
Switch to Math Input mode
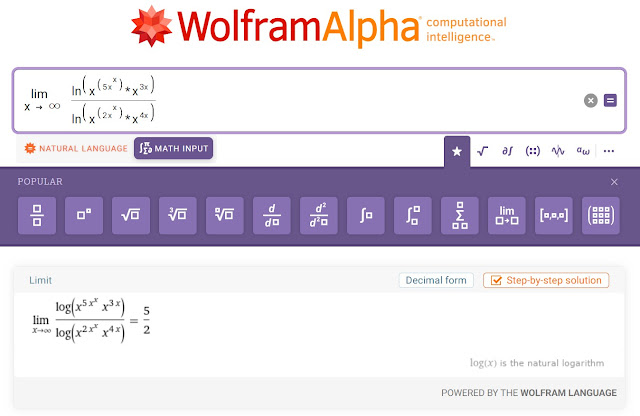tap(173, 148)
